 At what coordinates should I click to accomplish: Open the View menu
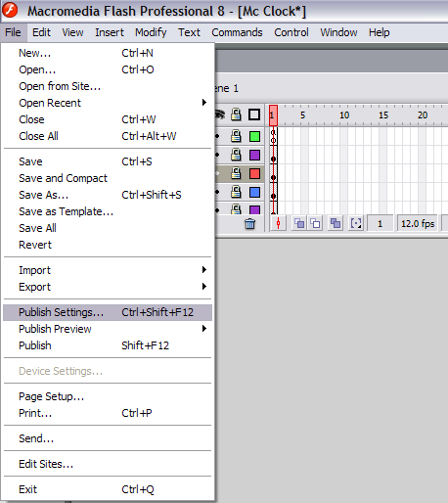tap(72, 32)
